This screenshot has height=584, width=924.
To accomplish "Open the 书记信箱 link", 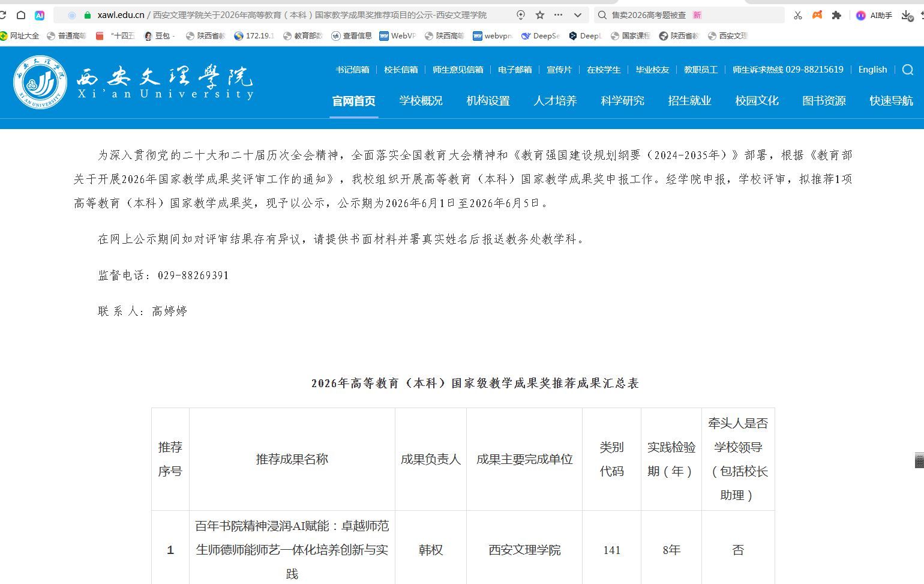I will tap(352, 70).
